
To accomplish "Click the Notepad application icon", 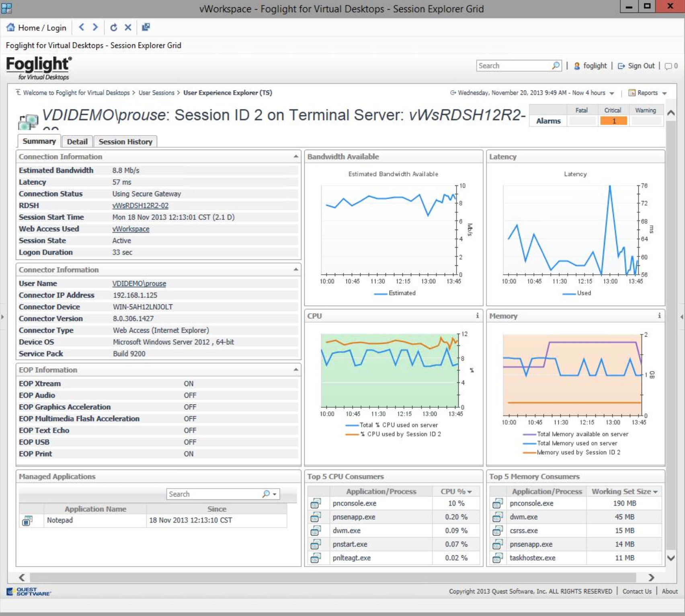I will click(x=27, y=521).
